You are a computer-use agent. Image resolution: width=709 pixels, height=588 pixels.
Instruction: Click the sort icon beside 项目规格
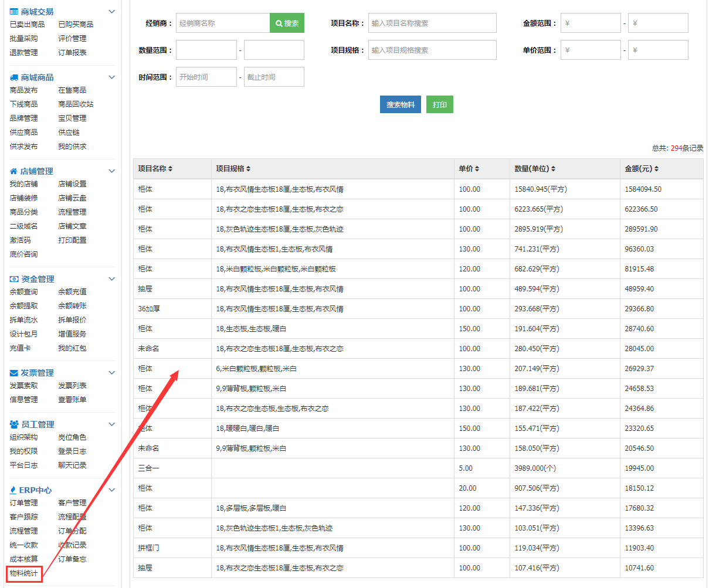tap(248, 169)
